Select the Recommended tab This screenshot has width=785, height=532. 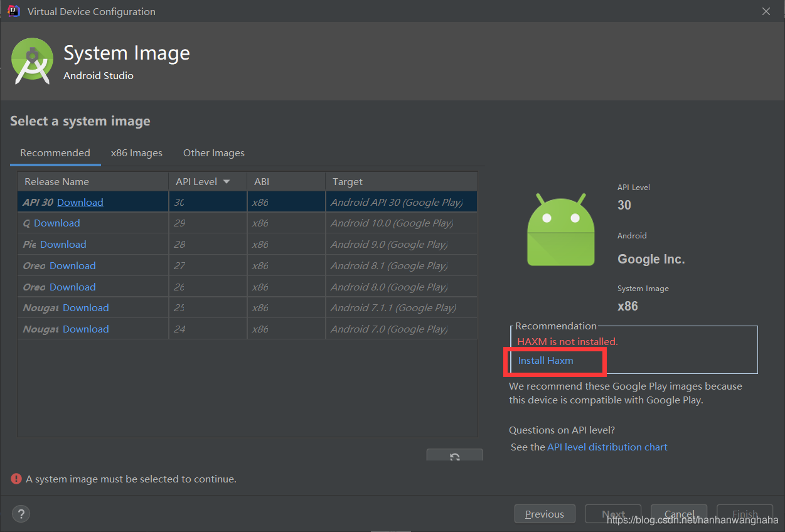click(x=55, y=152)
